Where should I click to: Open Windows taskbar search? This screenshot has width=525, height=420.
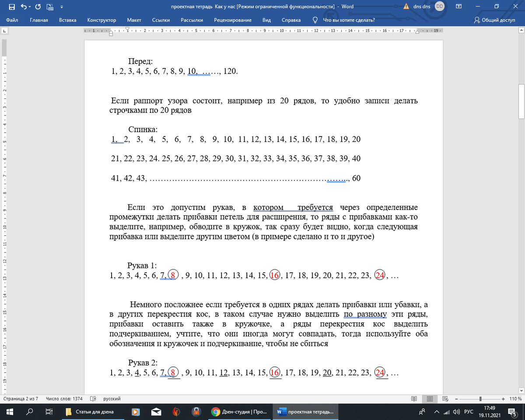coord(30,412)
